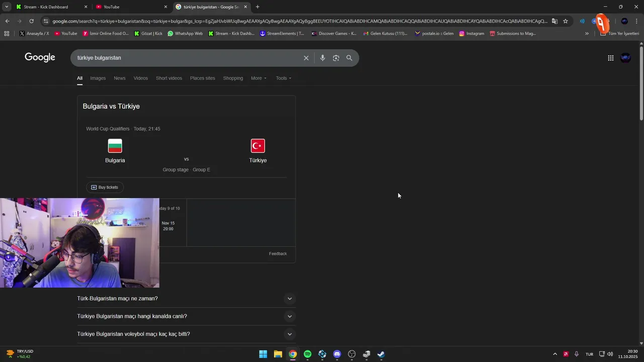Open the bookmarks apps grid icon
644x362 pixels.
pyautogui.click(x=7, y=34)
